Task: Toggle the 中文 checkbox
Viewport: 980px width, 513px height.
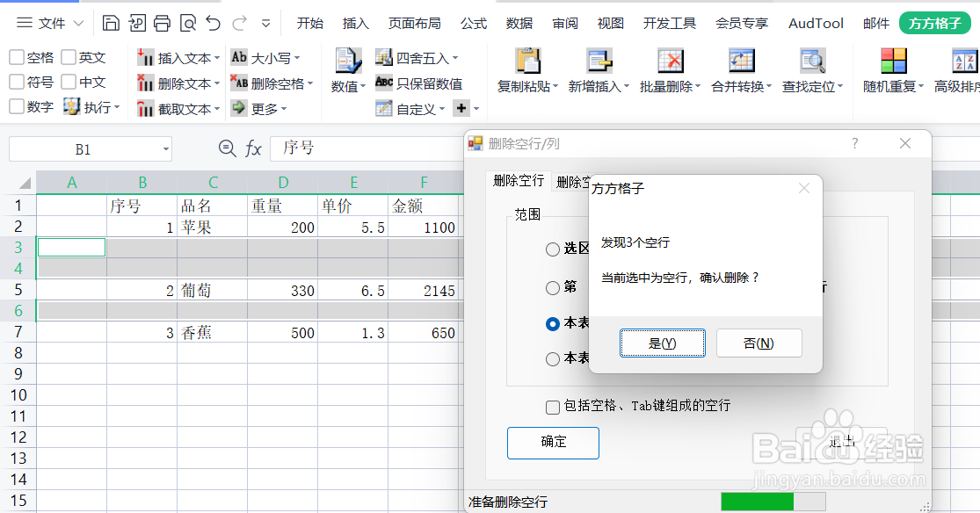Action: pos(69,82)
